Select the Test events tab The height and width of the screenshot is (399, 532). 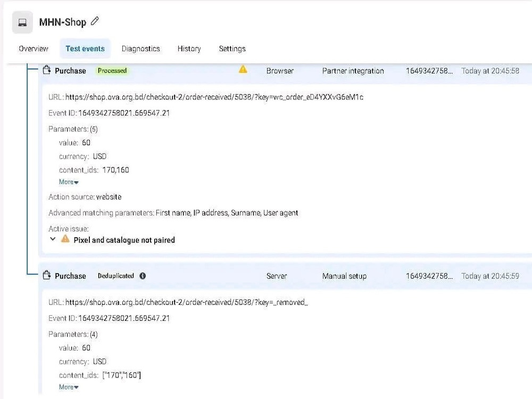[x=85, y=48]
